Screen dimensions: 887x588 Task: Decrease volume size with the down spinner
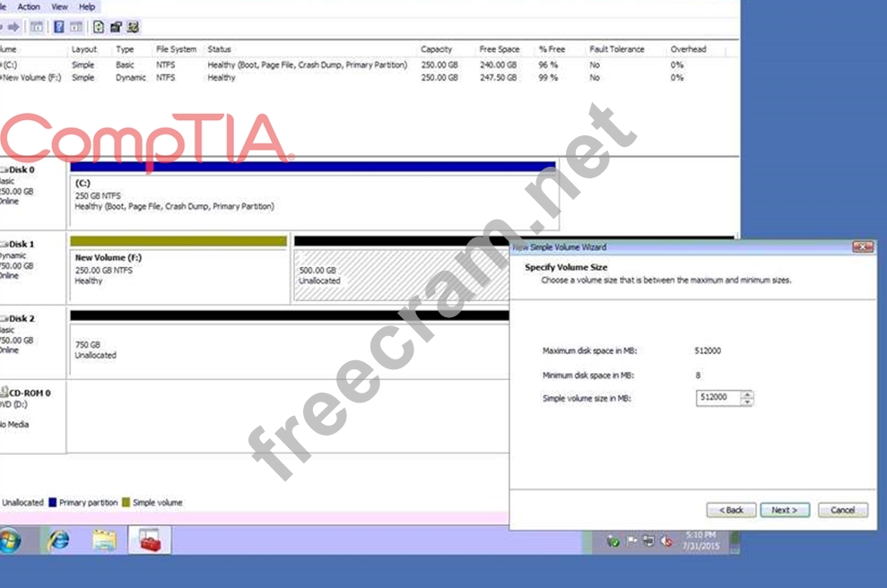[747, 402]
